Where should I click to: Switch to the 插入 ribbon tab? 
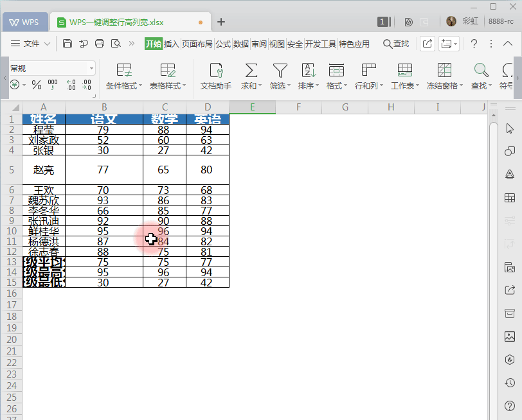(172, 44)
